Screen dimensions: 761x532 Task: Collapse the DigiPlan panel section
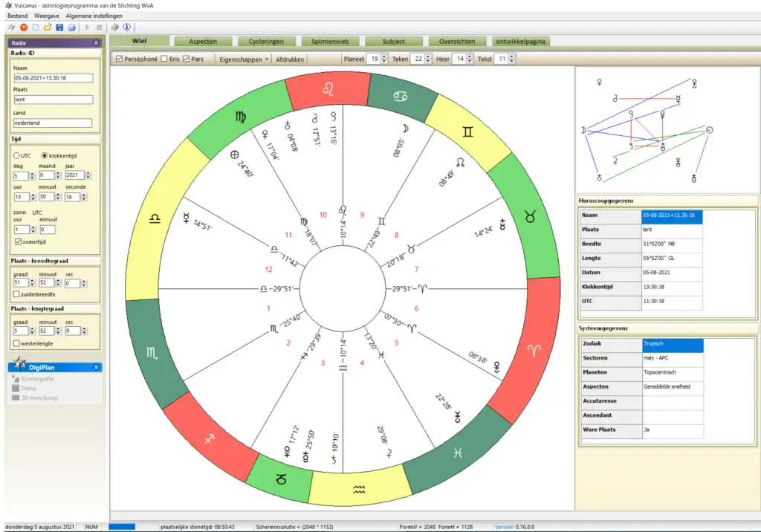point(96,367)
